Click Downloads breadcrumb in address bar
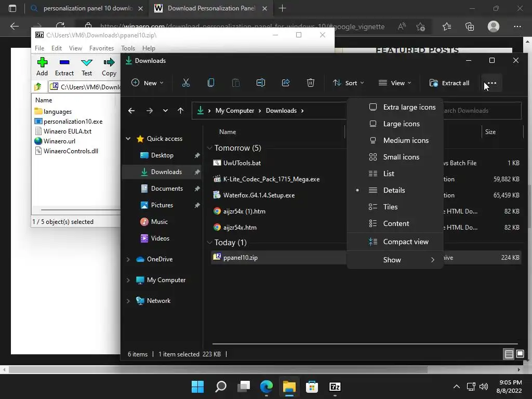This screenshot has width=532, height=399. (281, 111)
